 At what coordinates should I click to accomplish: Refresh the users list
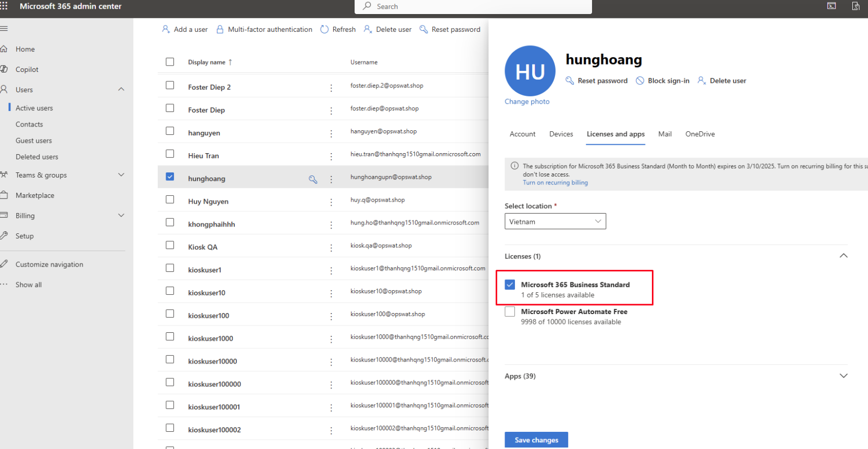338,29
